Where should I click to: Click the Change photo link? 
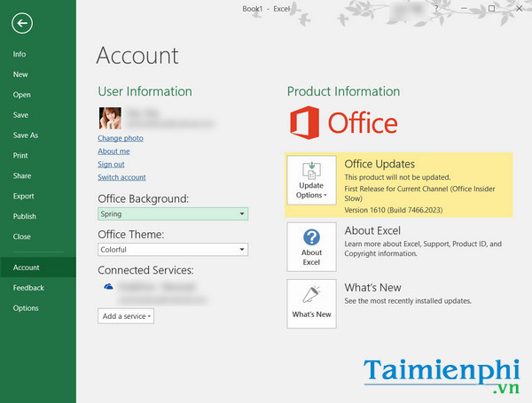click(121, 138)
